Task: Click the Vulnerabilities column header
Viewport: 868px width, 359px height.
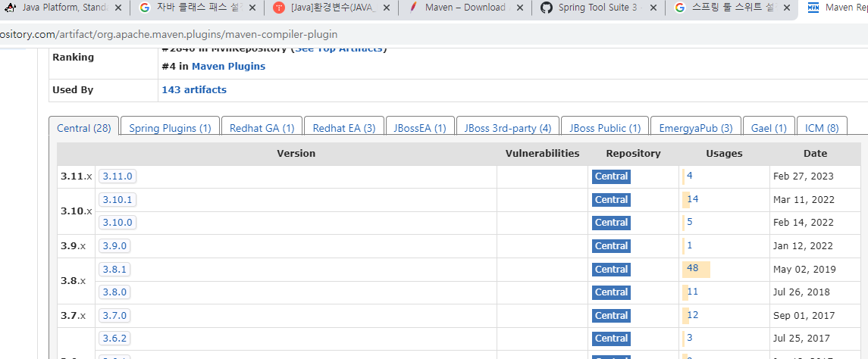Action: [543, 153]
